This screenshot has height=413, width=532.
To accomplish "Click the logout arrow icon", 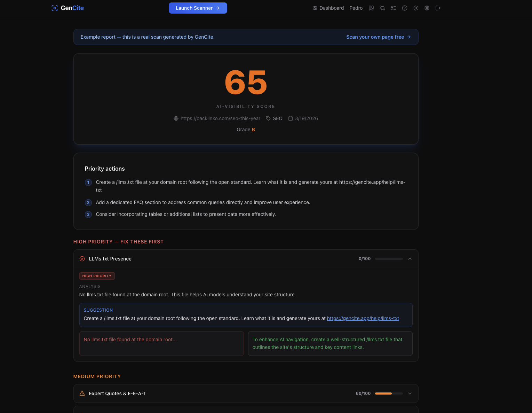I will click(x=438, y=8).
